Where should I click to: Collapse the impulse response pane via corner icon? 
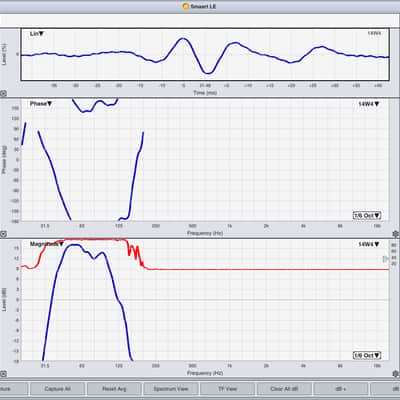point(3,94)
